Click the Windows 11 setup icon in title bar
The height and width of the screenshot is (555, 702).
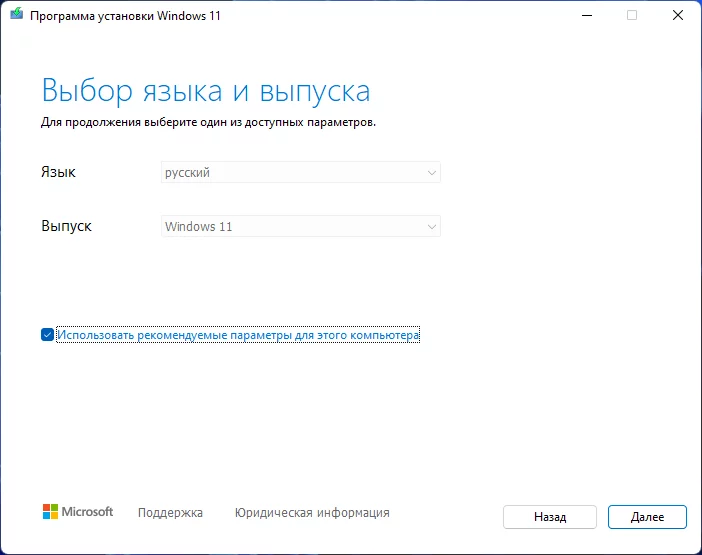tap(16, 15)
